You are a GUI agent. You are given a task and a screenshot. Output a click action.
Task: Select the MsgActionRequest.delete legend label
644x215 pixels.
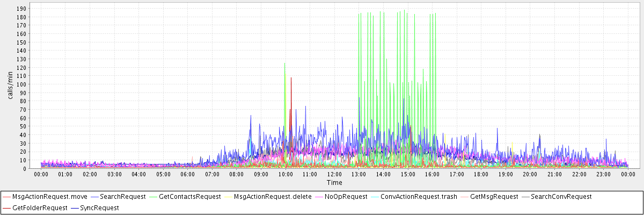(x=273, y=197)
